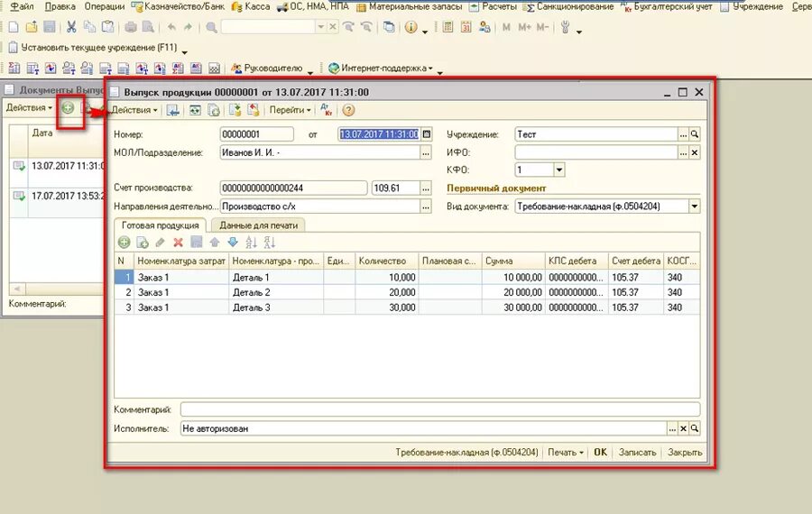Click the Dt/Kt posting result icon

pyautogui.click(x=326, y=110)
